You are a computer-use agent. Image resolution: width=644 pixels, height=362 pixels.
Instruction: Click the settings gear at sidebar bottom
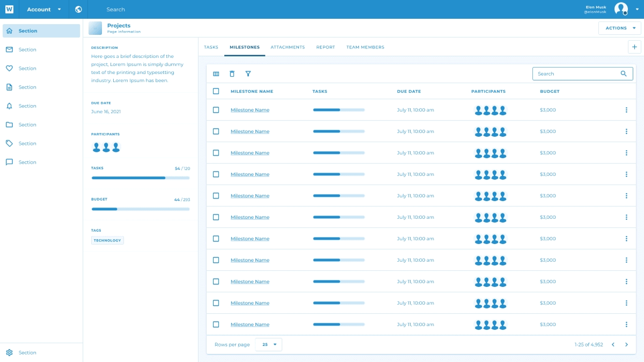pyautogui.click(x=9, y=353)
